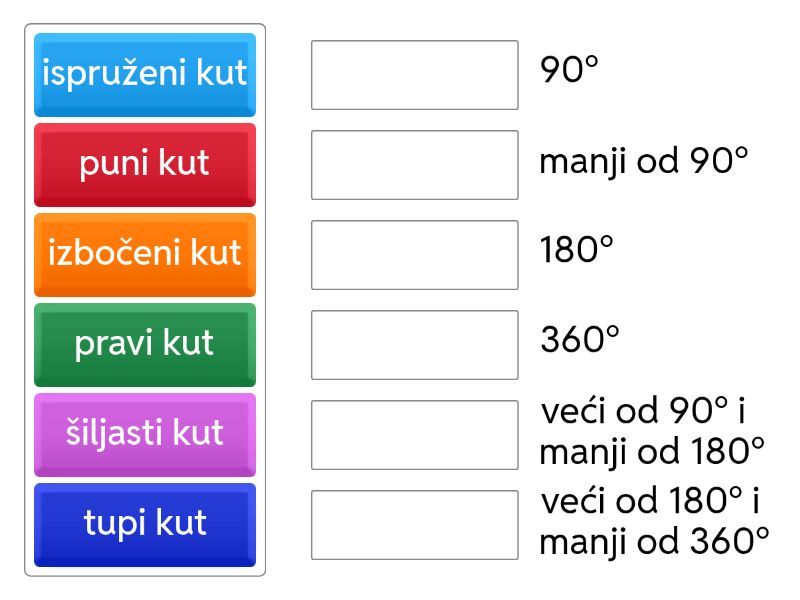Pick the orange 'izbočeni kut' tile

coord(145,254)
